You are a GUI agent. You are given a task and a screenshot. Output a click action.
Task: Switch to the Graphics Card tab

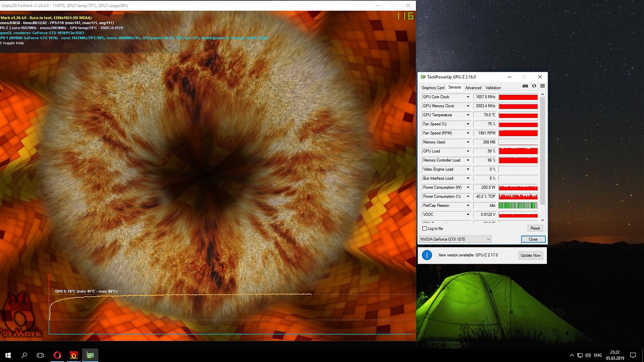click(x=433, y=88)
